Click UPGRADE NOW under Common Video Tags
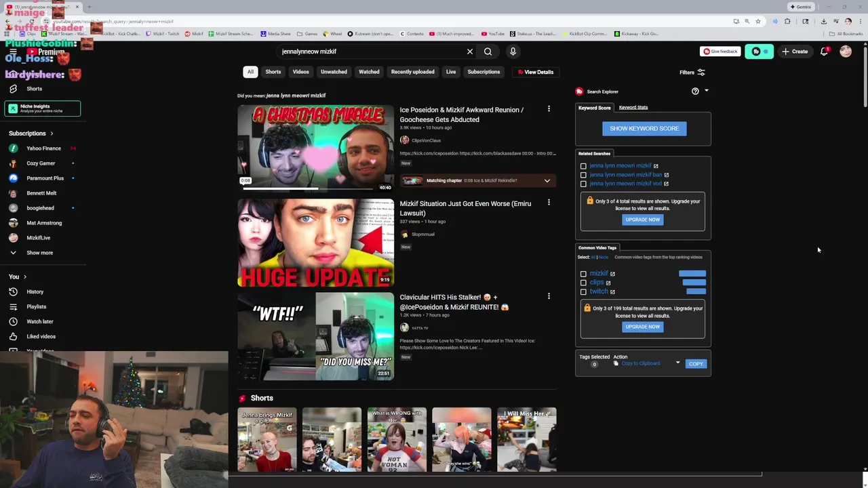The height and width of the screenshot is (488, 868). click(642, 327)
